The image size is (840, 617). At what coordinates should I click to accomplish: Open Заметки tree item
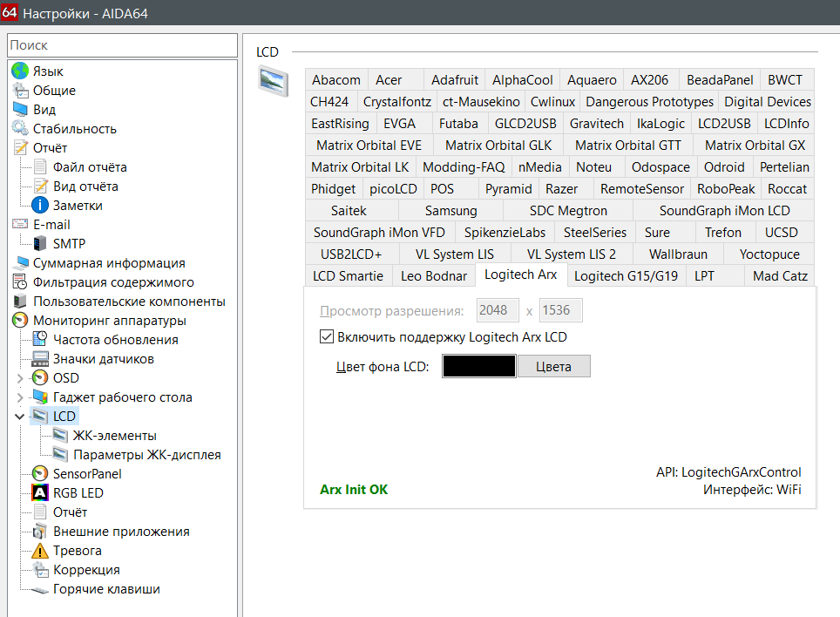78,206
